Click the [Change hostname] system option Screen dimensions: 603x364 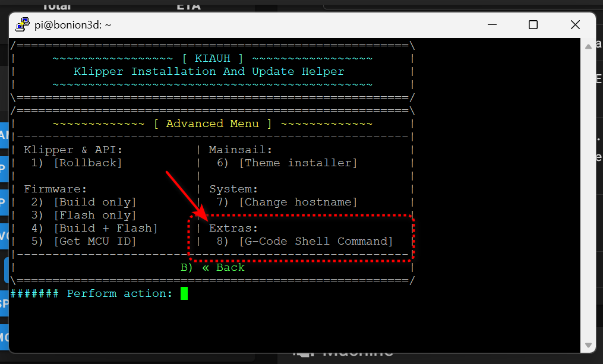[298, 202]
